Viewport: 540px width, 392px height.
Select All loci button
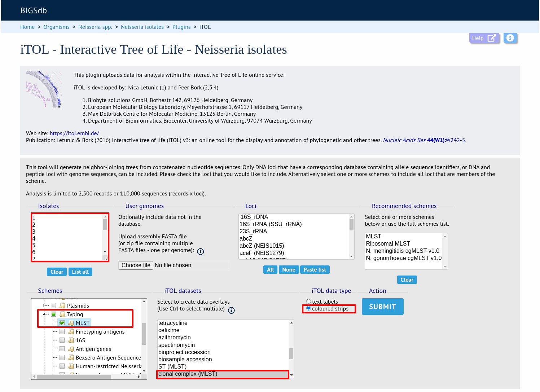click(271, 270)
